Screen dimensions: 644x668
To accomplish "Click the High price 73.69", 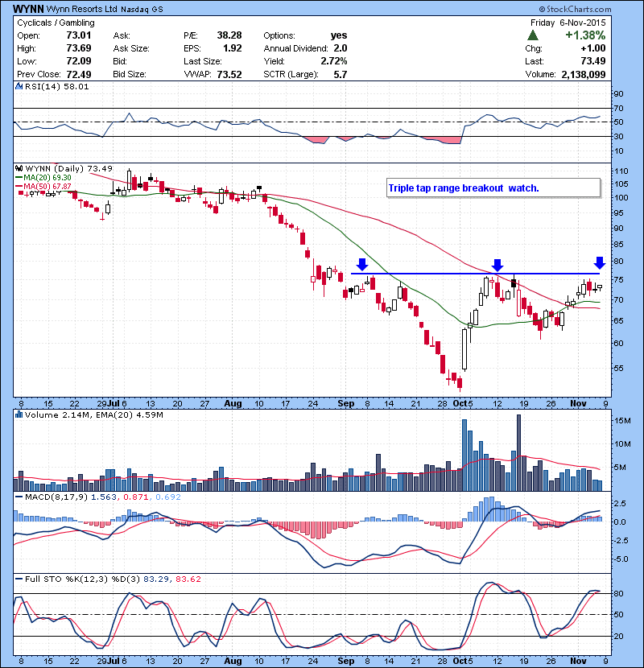I will click(x=79, y=48).
